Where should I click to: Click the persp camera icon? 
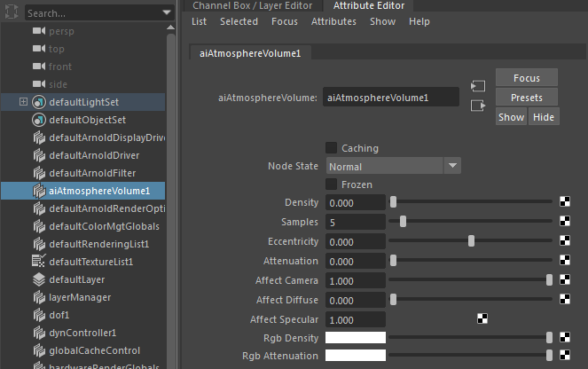(39, 31)
